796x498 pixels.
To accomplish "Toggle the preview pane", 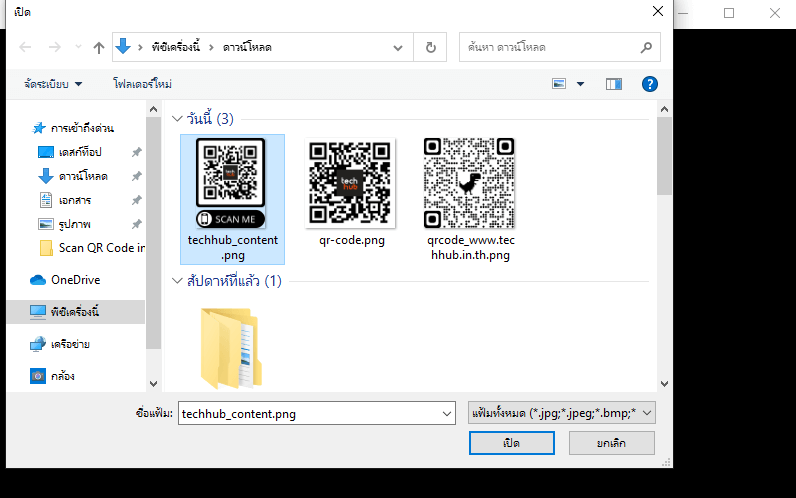I will (614, 84).
